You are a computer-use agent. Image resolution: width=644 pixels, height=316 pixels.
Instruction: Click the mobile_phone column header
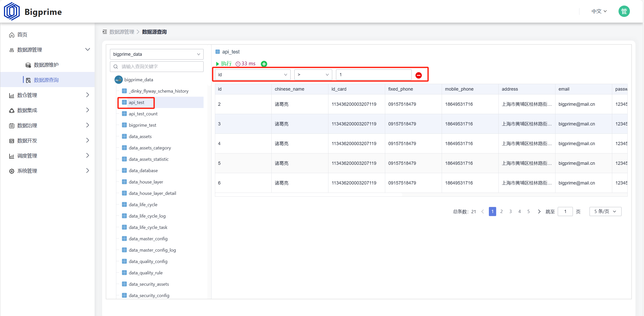coord(470,89)
